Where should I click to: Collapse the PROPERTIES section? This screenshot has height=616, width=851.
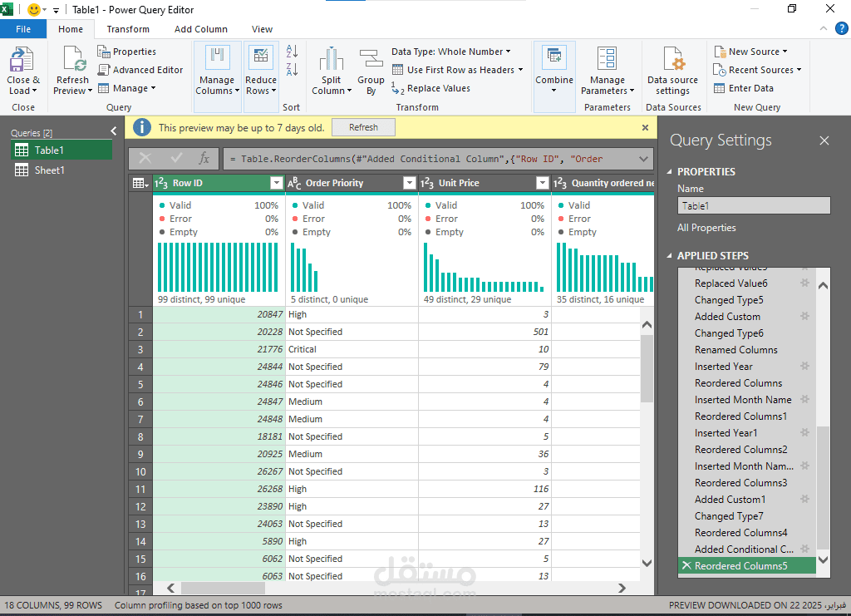coord(669,171)
